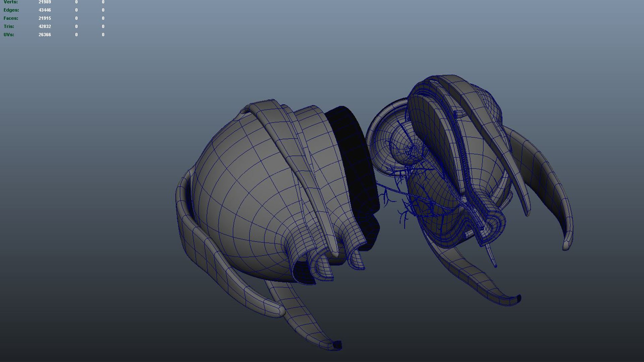
Task: Click the Tris label in the HUD
Action: (9, 26)
